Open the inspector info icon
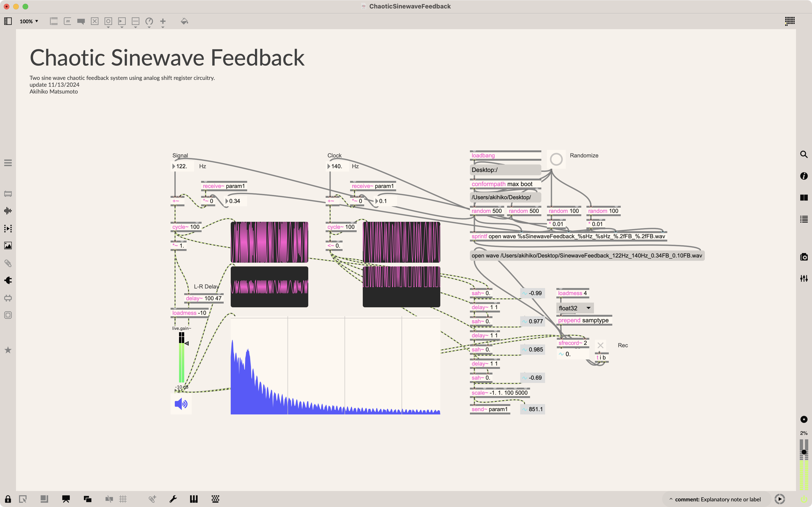Screen dimensions: 812x507 (804, 176)
